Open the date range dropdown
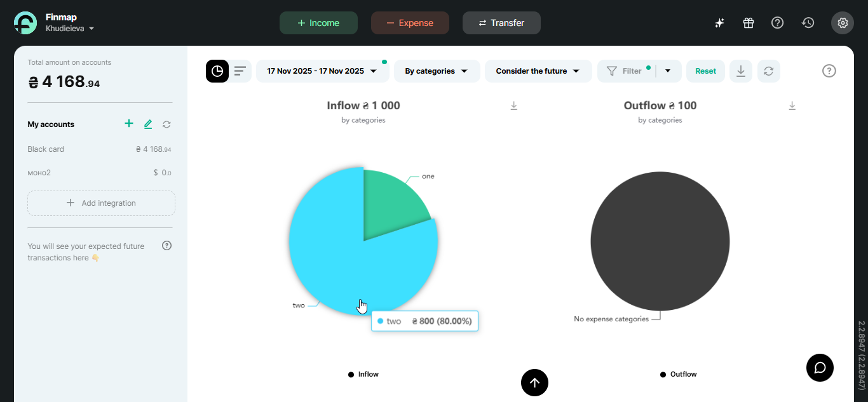The width and height of the screenshot is (868, 402). 323,71
